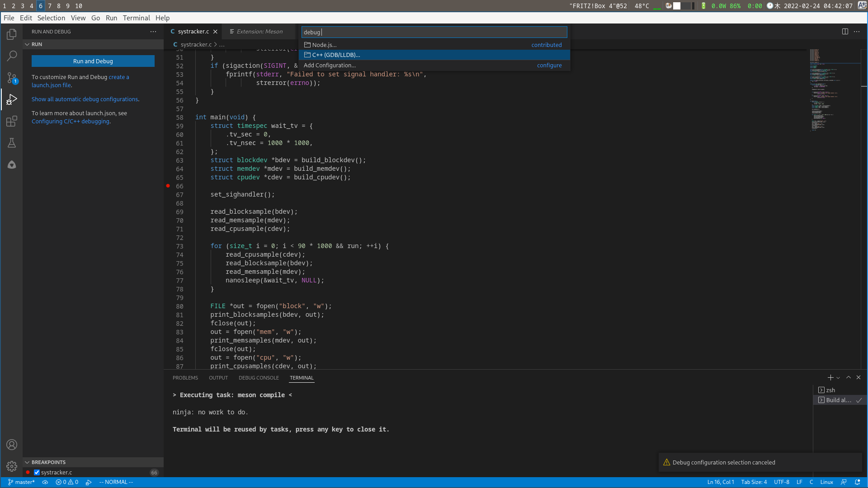This screenshot has width=868, height=488.
Task: Open the View menu
Action: (x=78, y=18)
